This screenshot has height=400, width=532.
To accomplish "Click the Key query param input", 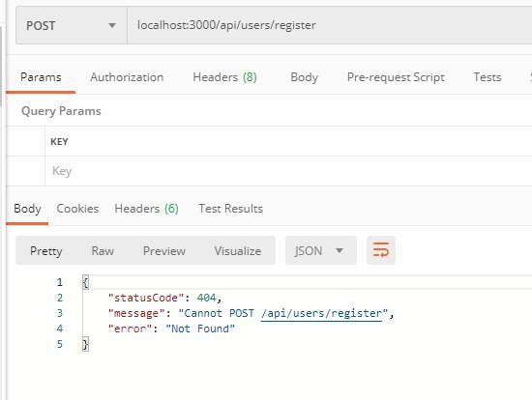I will coord(288,171).
